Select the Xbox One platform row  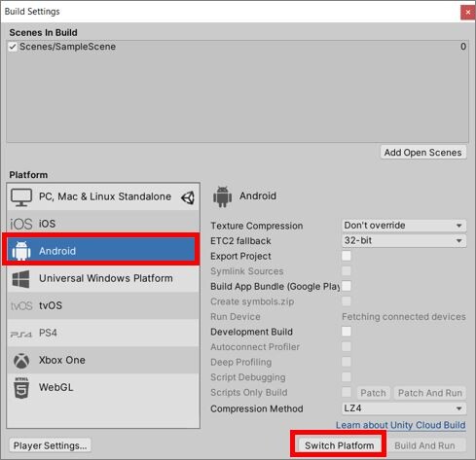click(103, 360)
